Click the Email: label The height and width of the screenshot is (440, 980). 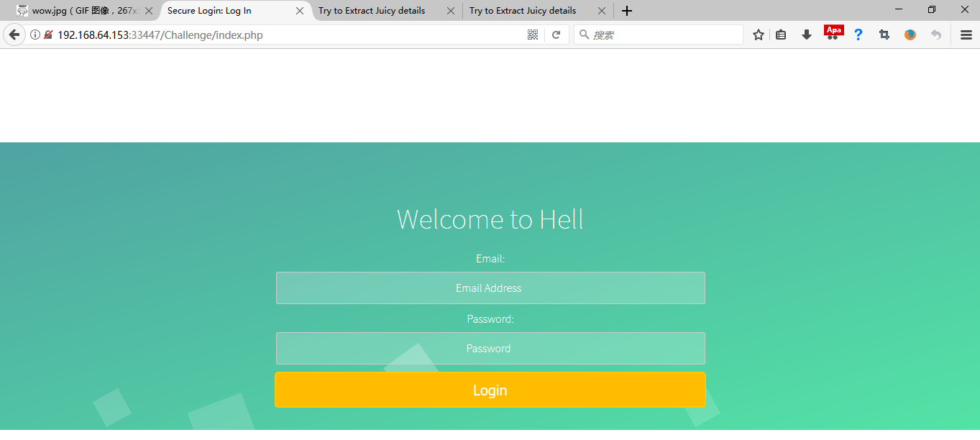[x=490, y=259]
